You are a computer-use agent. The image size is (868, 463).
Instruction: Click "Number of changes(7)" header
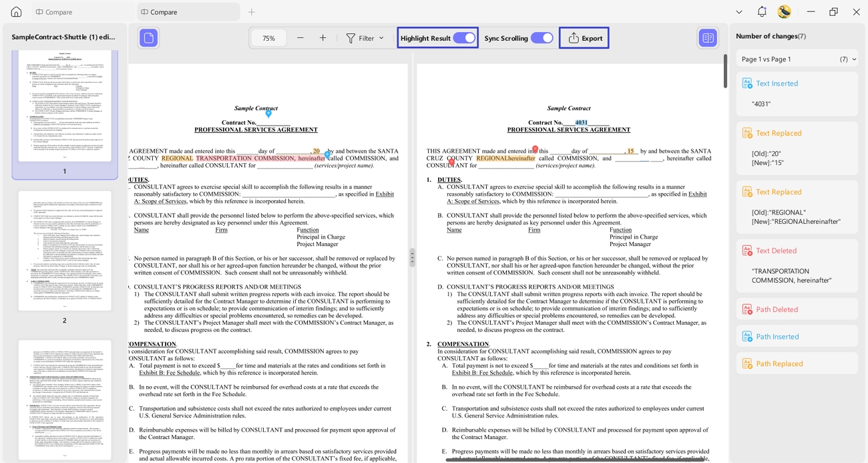(x=771, y=36)
